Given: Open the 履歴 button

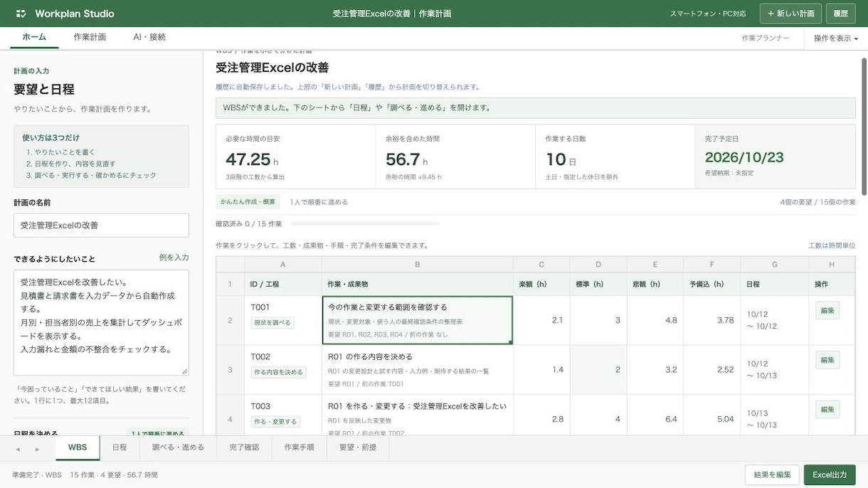Looking at the screenshot, I should [x=840, y=14].
